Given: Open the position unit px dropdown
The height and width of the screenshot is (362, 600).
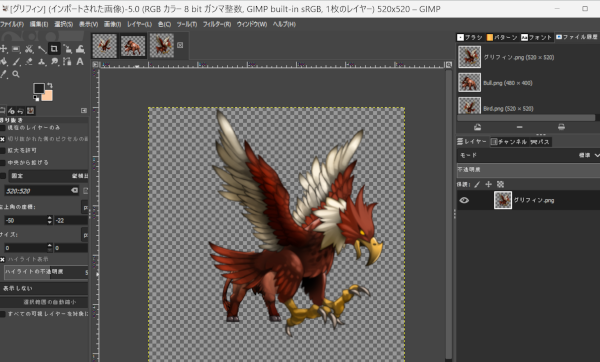Looking at the screenshot, I should pos(85,207).
